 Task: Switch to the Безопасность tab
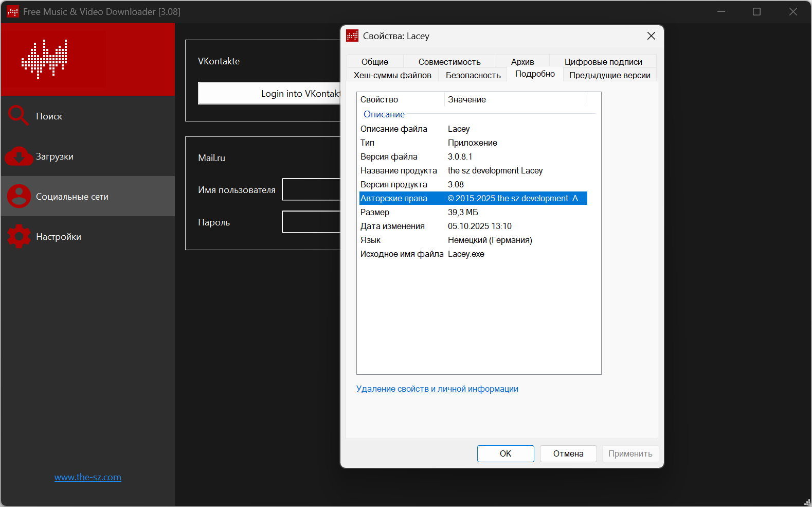point(473,75)
